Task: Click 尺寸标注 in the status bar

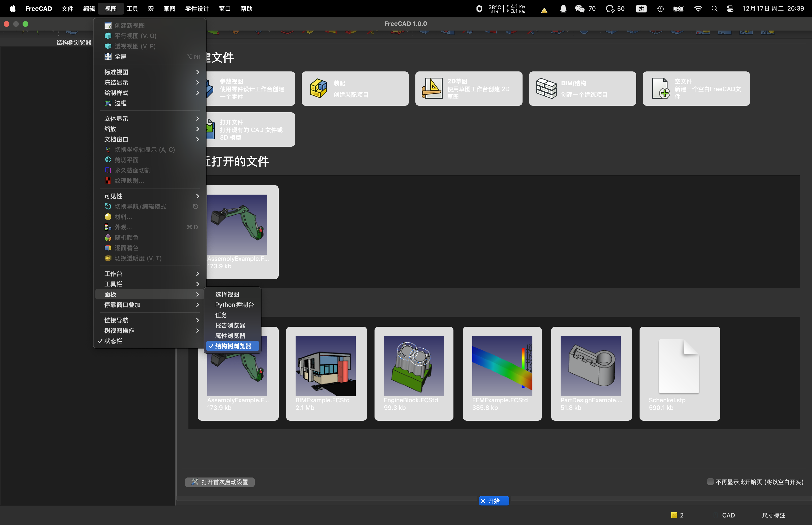Action: coord(773,515)
